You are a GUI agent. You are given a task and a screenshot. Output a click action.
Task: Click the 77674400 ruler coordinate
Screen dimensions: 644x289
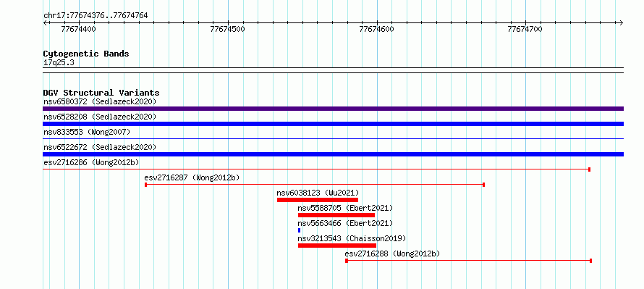(x=78, y=29)
